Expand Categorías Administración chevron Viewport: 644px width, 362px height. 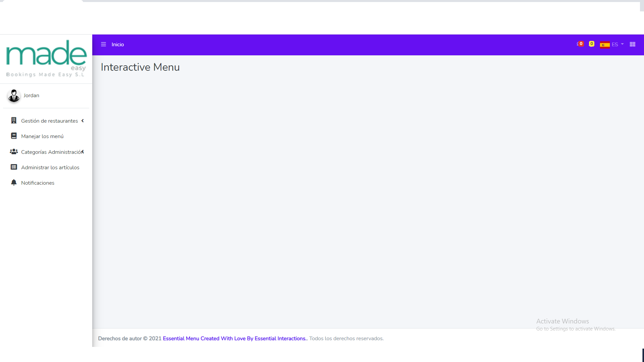pyautogui.click(x=83, y=152)
